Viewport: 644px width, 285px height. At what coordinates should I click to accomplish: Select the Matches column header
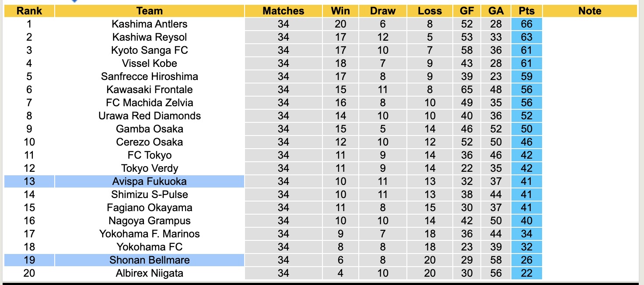[283, 11]
